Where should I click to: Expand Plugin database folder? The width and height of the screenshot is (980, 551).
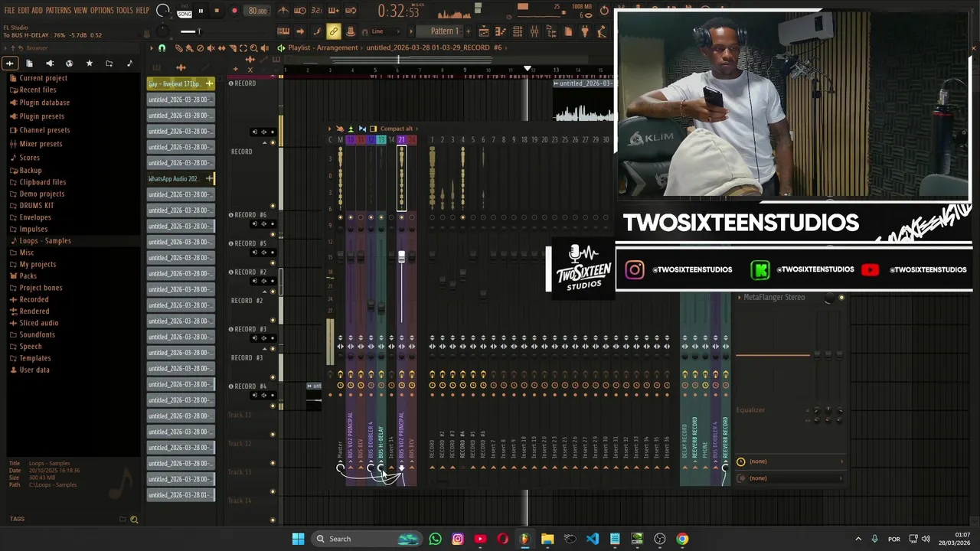(44, 103)
